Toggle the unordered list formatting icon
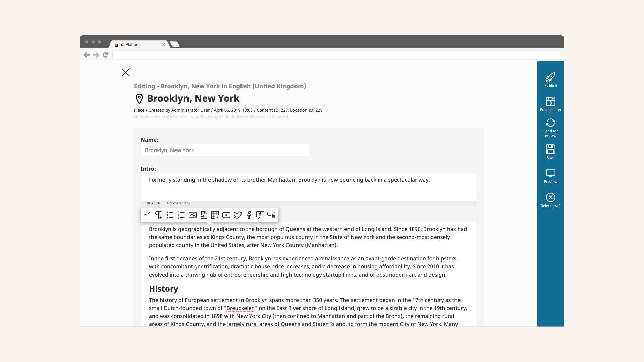644x362 pixels. pos(170,215)
